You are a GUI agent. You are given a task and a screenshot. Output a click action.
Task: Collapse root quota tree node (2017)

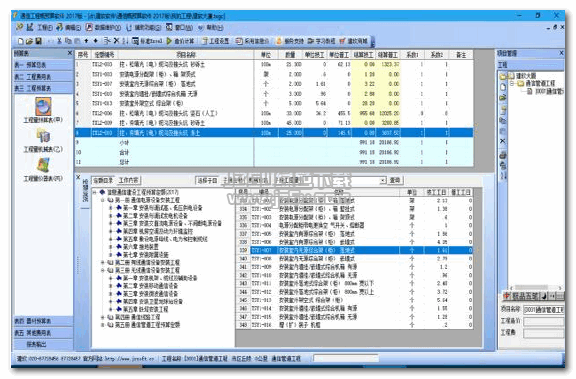(95, 192)
